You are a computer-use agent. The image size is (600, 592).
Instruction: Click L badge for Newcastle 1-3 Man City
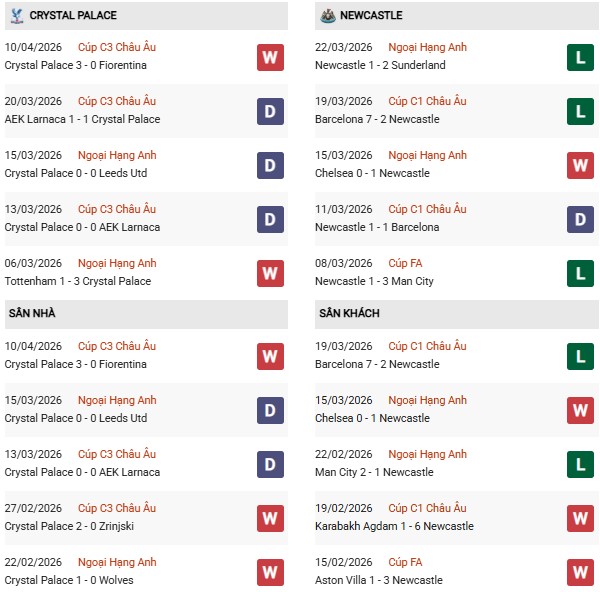(580, 273)
